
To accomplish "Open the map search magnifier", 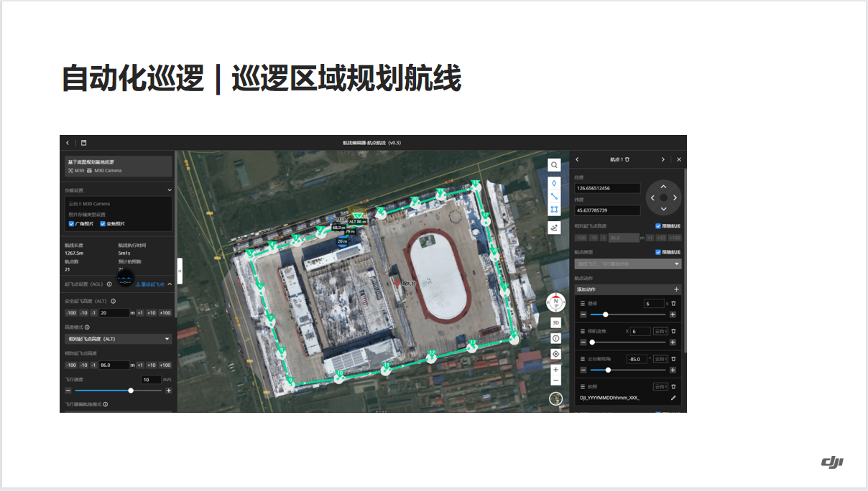I will (555, 164).
